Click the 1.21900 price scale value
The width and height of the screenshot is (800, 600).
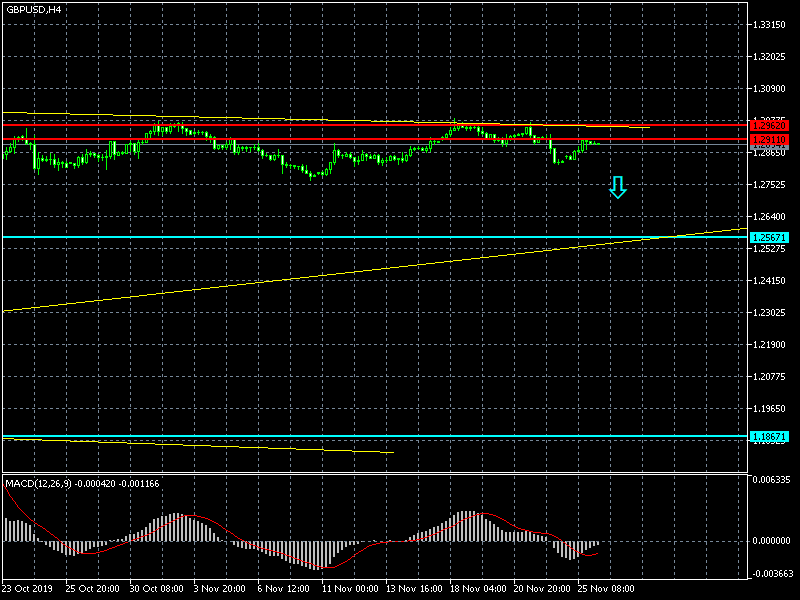click(x=772, y=345)
